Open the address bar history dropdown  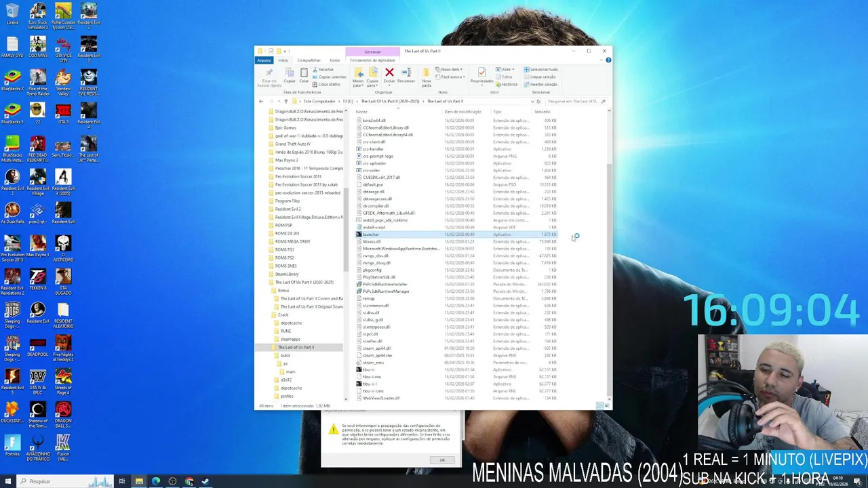[532, 102]
